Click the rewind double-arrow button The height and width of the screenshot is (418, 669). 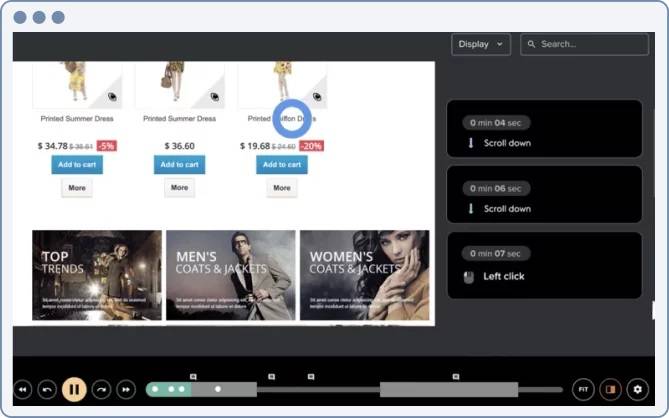[x=22, y=389]
